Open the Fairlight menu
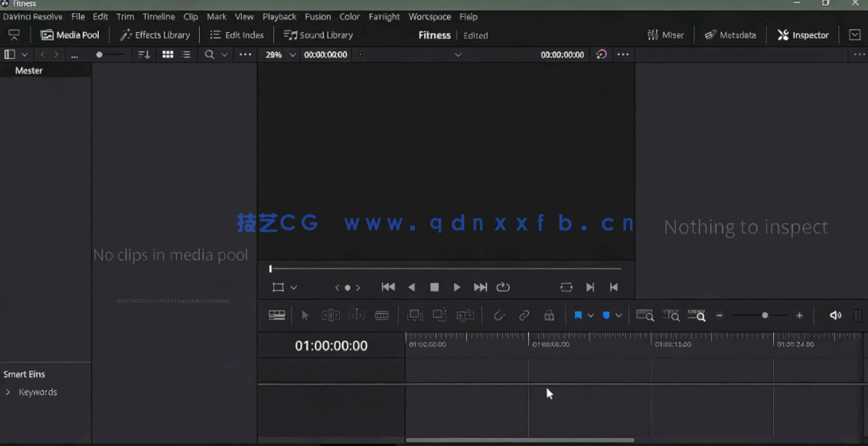The width and height of the screenshot is (868, 446). (x=384, y=16)
